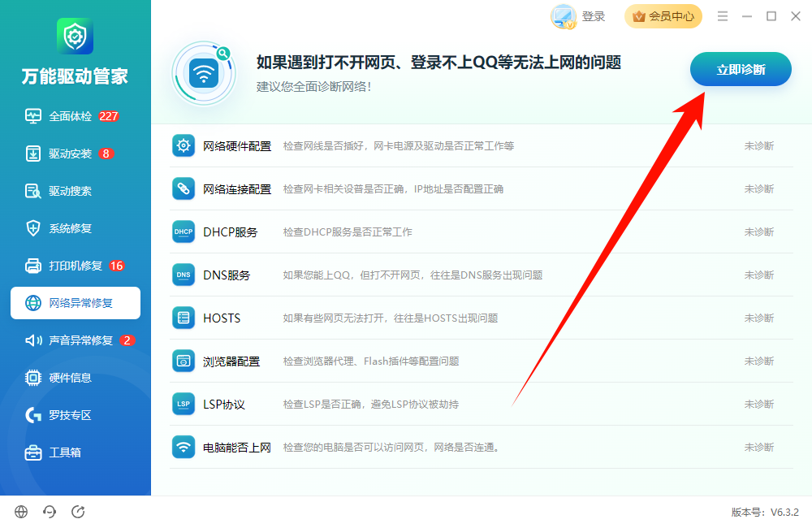The height and width of the screenshot is (528, 812).
Task: Open 驱动安装 sidebar item
Action: point(75,154)
